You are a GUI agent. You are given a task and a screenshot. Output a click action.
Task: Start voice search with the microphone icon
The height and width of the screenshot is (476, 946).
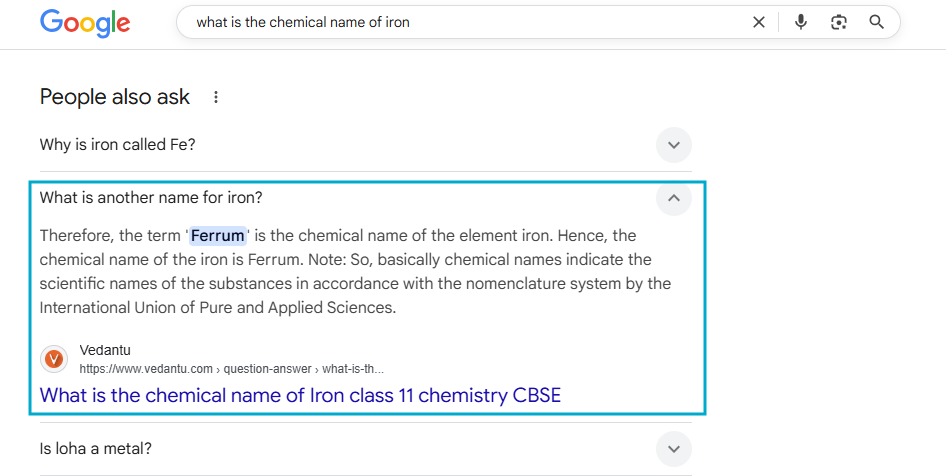pos(801,22)
